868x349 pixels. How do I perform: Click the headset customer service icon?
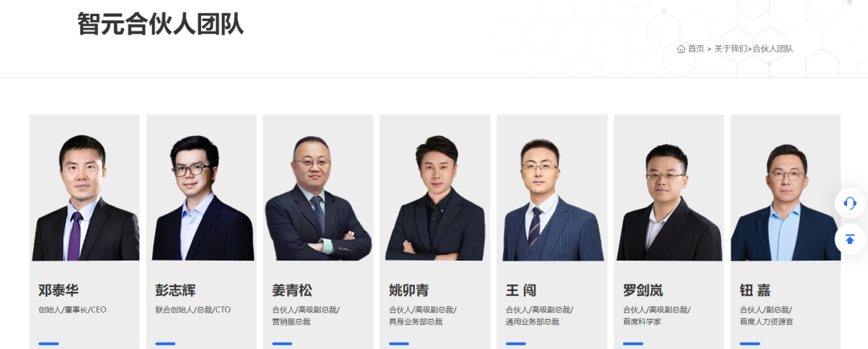[x=850, y=203]
